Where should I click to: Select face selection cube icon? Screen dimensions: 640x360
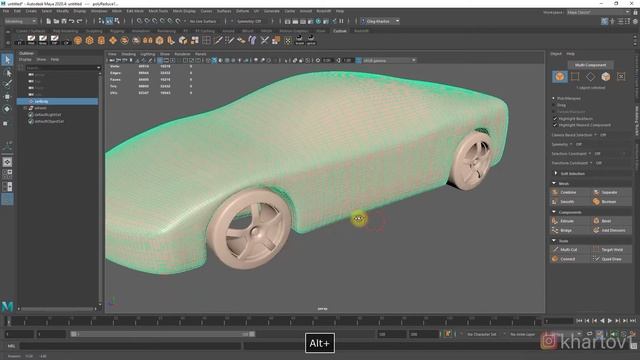[606, 76]
